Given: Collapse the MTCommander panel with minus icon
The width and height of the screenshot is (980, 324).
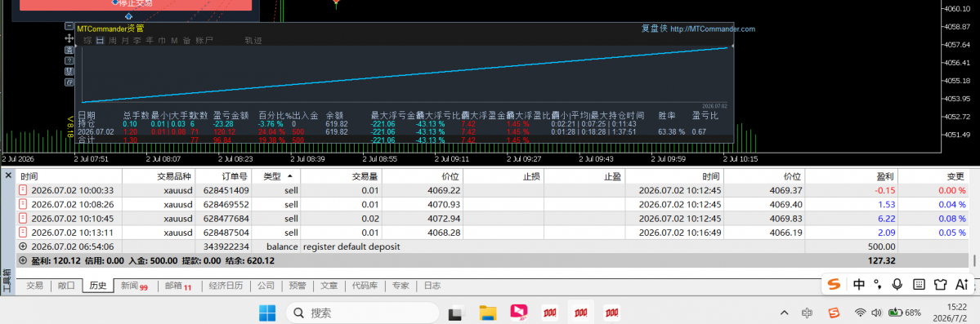Looking at the screenshot, I should (69, 26).
